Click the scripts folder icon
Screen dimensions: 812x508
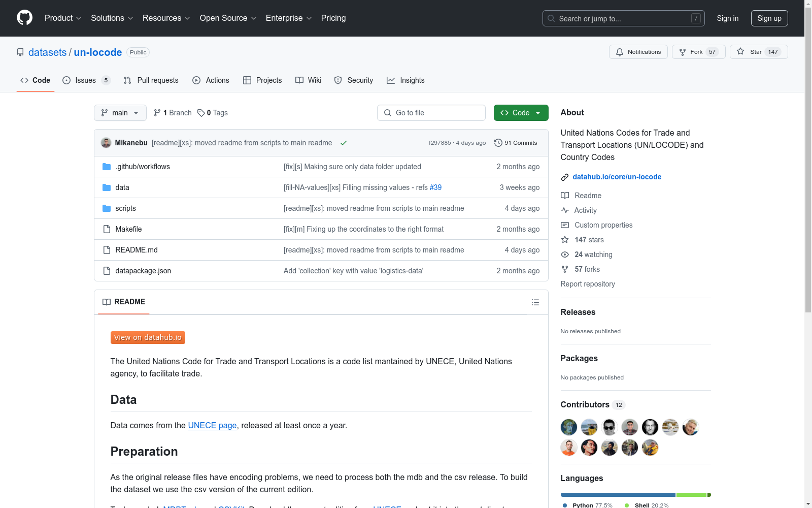[107, 208]
